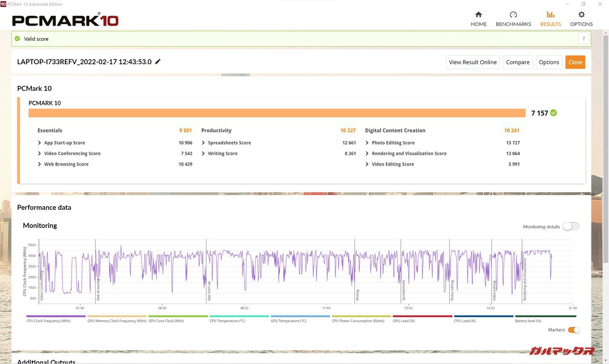The height and width of the screenshot is (364, 609).
Task: Click View Result Online button
Action: tap(472, 62)
